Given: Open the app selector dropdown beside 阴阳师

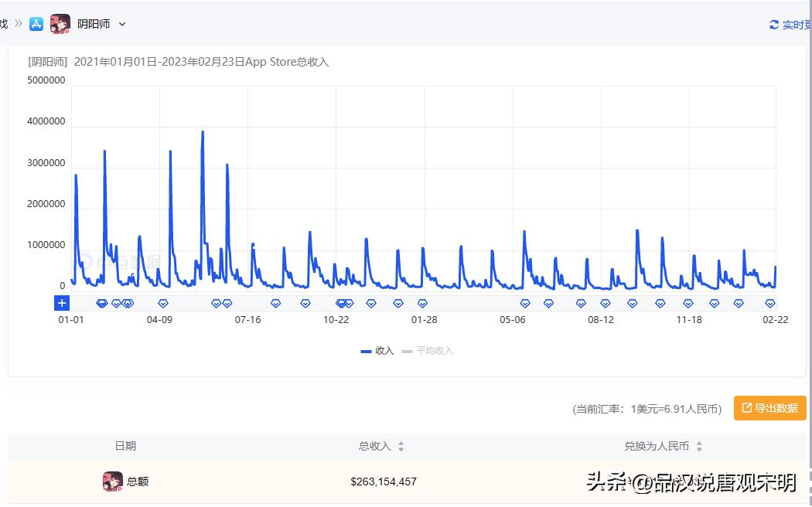Looking at the screenshot, I should click(x=122, y=24).
